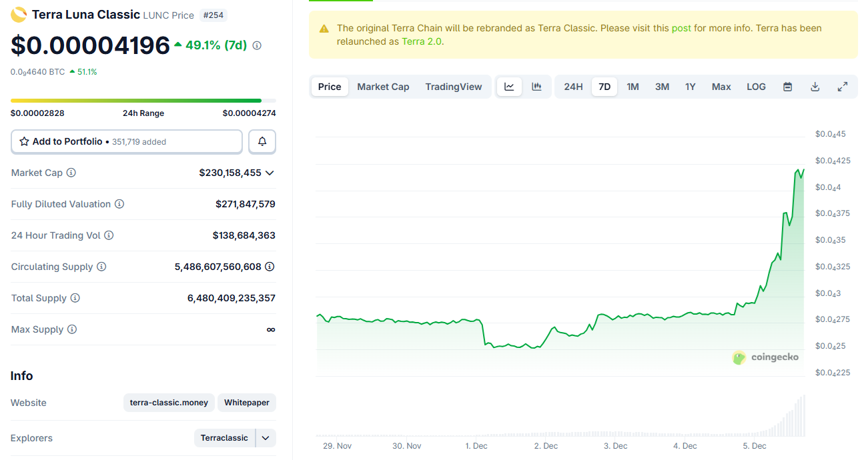Viewport: 868px width, 460px height.
Task: Enable logarithmic scale with LOG button
Action: (755, 86)
